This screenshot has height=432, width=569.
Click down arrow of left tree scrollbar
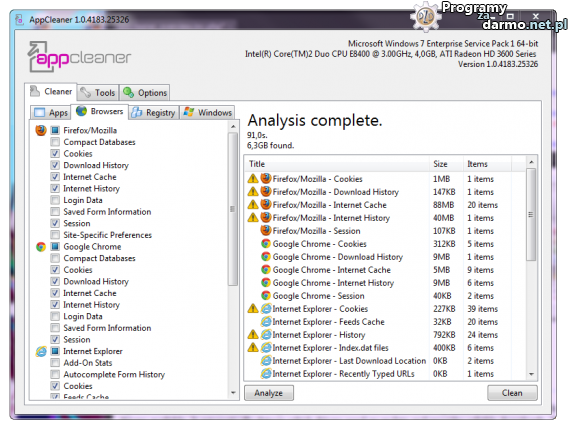233,393
